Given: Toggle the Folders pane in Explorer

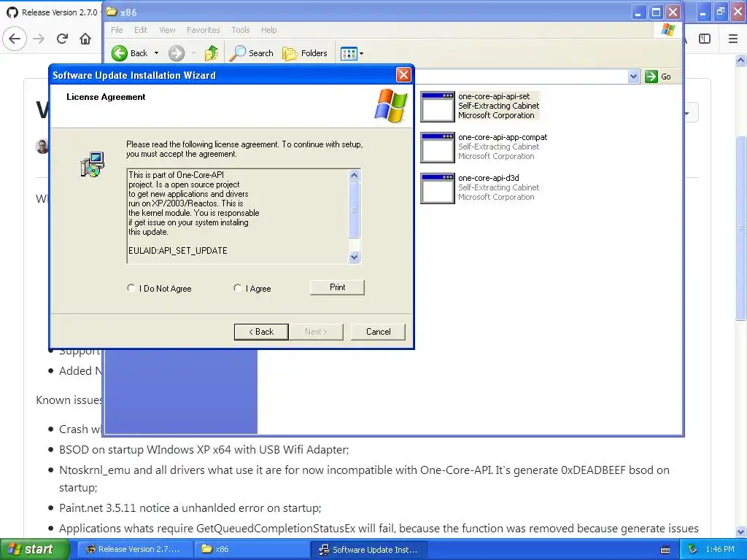Looking at the screenshot, I should click(305, 53).
